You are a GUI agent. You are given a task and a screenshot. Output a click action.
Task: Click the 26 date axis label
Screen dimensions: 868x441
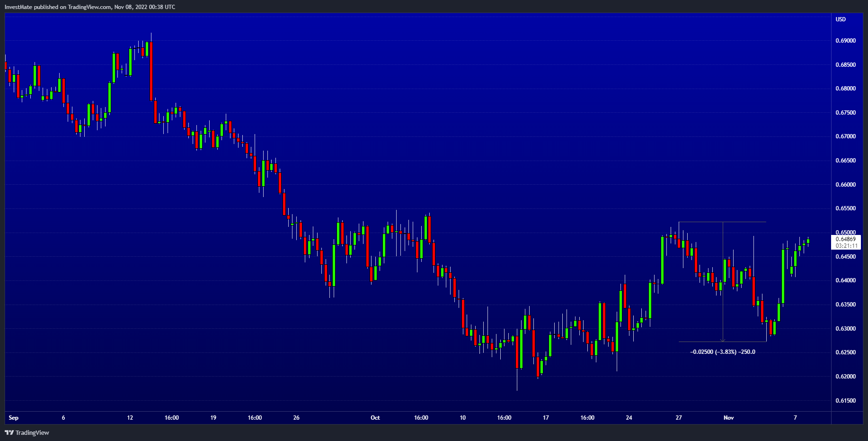296,418
